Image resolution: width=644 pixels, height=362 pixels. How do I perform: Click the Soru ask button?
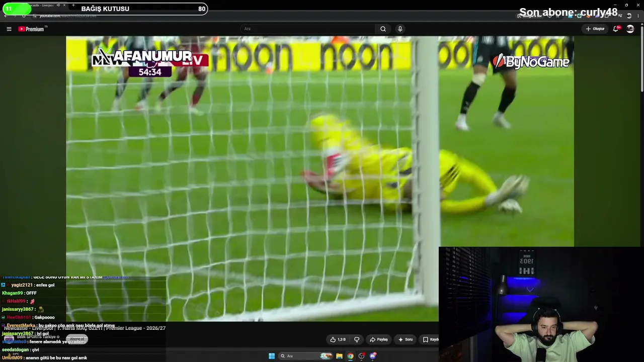pos(406,339)
